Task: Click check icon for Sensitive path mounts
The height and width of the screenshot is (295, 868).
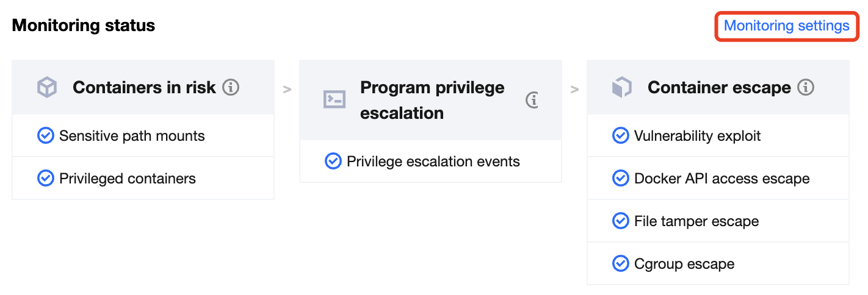Action: pyautogui.click(x=46, y=135)
